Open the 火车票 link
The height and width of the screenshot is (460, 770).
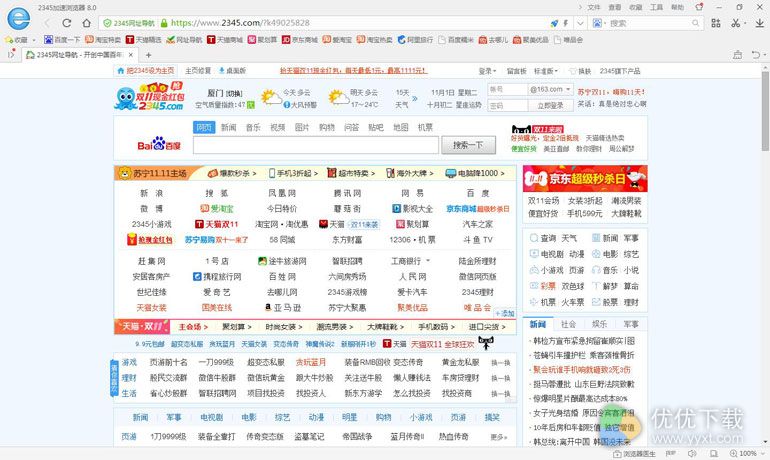coord(573,302)
